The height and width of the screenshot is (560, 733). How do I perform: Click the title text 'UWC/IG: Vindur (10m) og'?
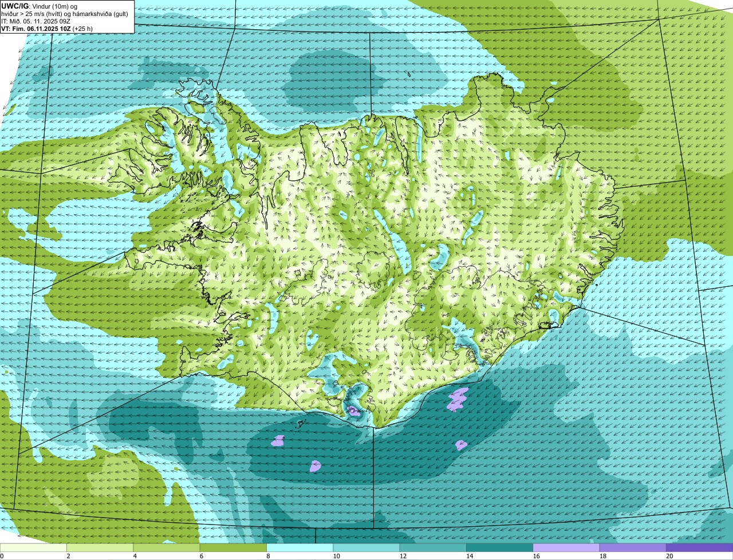(40, 6)
